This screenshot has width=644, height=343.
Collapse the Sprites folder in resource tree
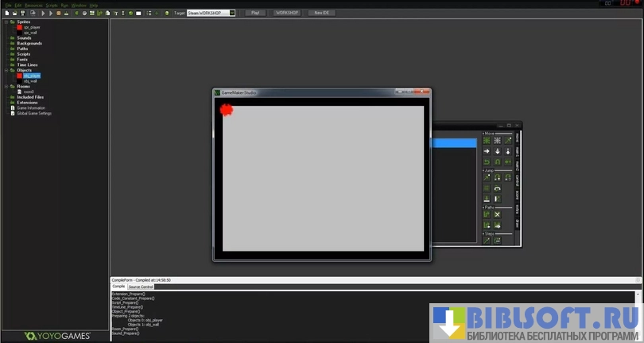pos(6,21)
